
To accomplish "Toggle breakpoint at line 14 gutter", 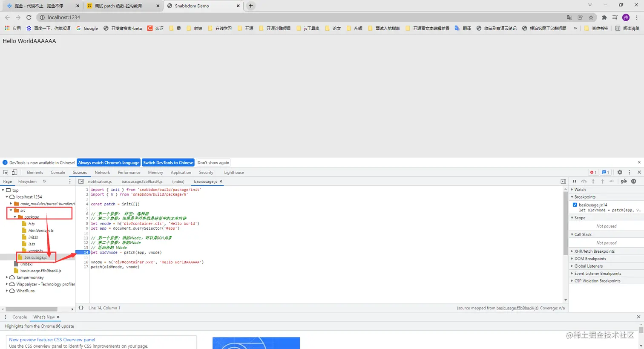I will pyautogui.click(x=86, y=252).
